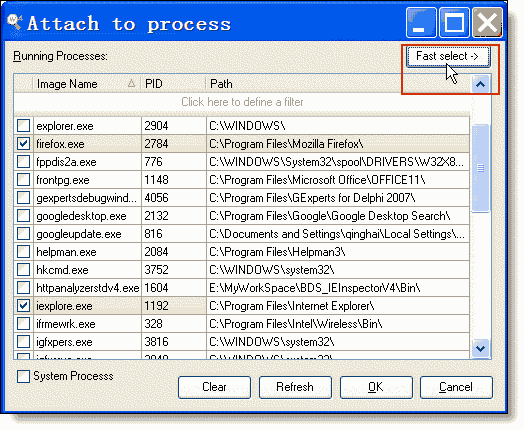Select the igfxpers.exe image name
The height and width of the screenshot is (430, 524).
[x=64, y=342]
